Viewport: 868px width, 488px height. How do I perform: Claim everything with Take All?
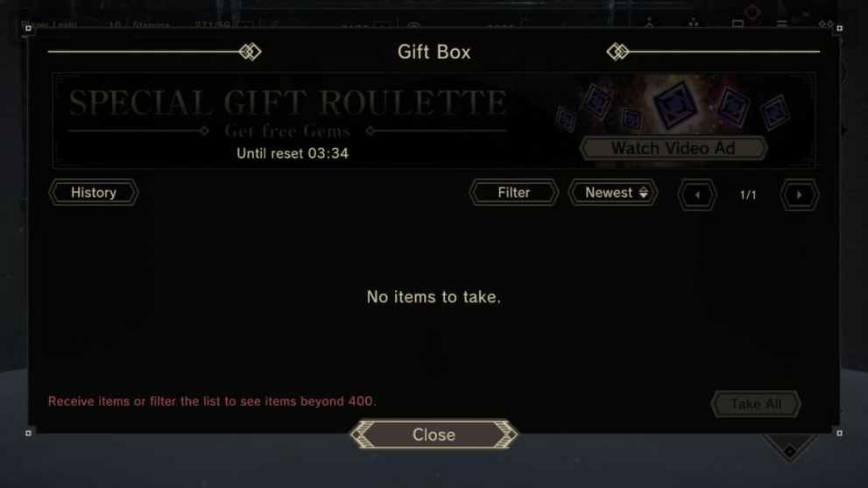pyautogui.click(x=756, y=405)
